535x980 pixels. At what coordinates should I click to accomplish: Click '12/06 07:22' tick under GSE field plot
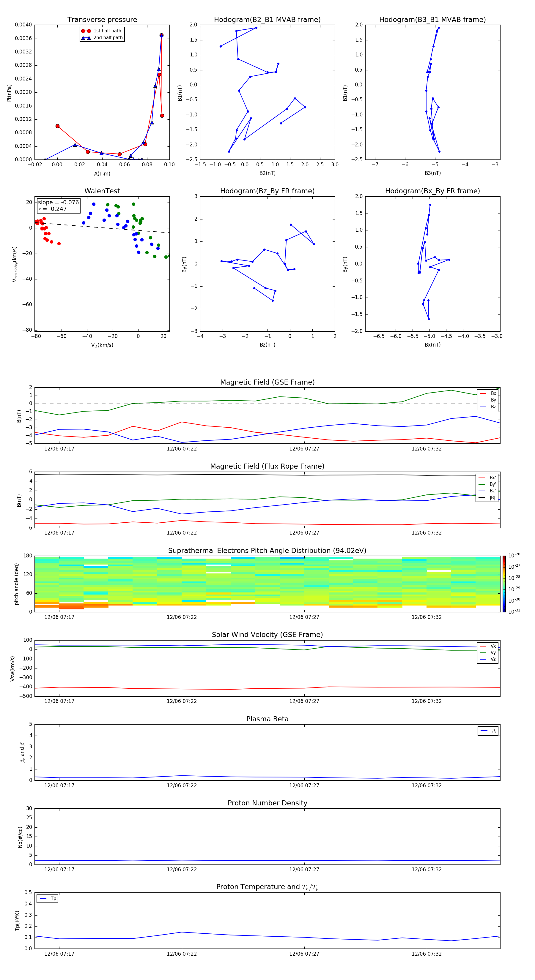182,449
